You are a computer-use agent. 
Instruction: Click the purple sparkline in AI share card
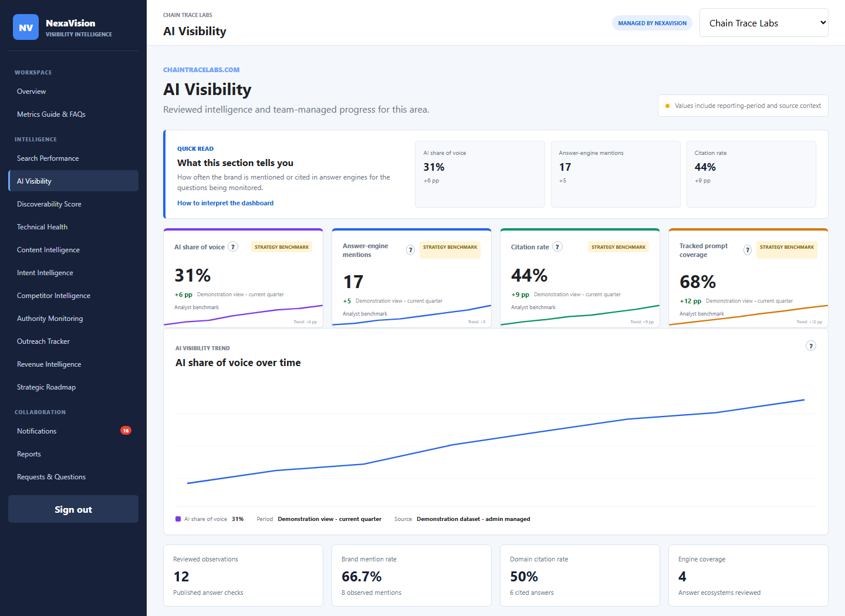(x=243, y=316)
